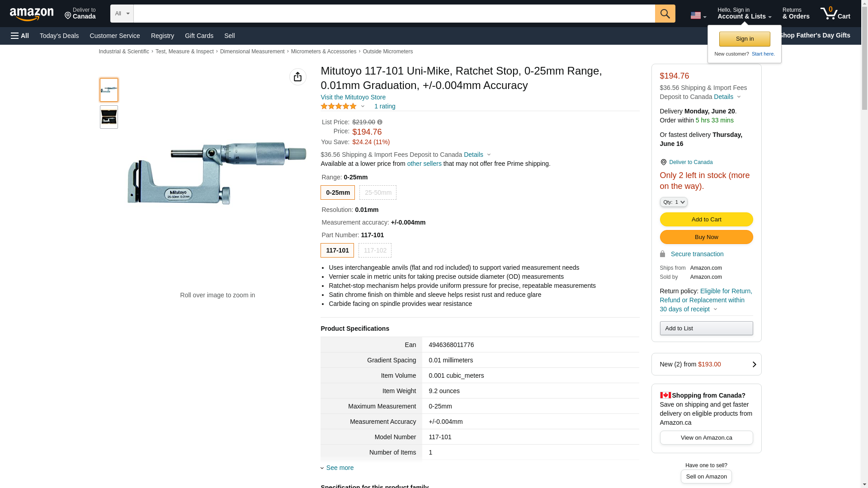This screenshot has height=488, width=868.
Task: Click the list price info icon
Action: coord(380,122)
